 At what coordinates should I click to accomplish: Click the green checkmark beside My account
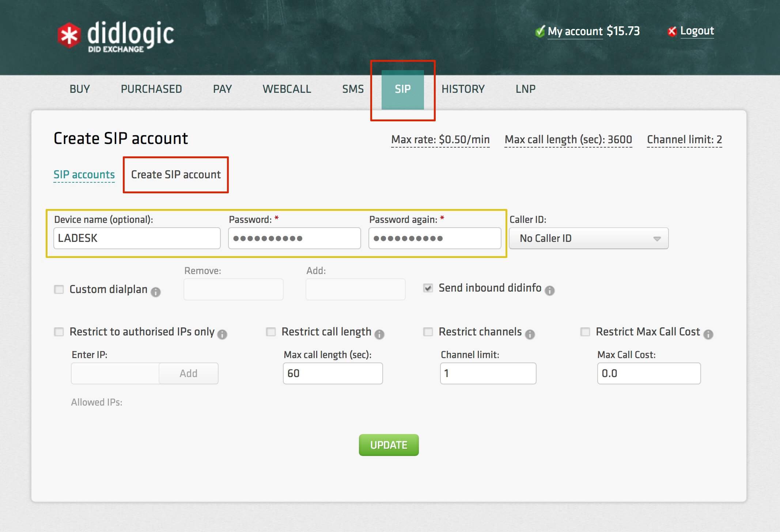pos(539,31)
